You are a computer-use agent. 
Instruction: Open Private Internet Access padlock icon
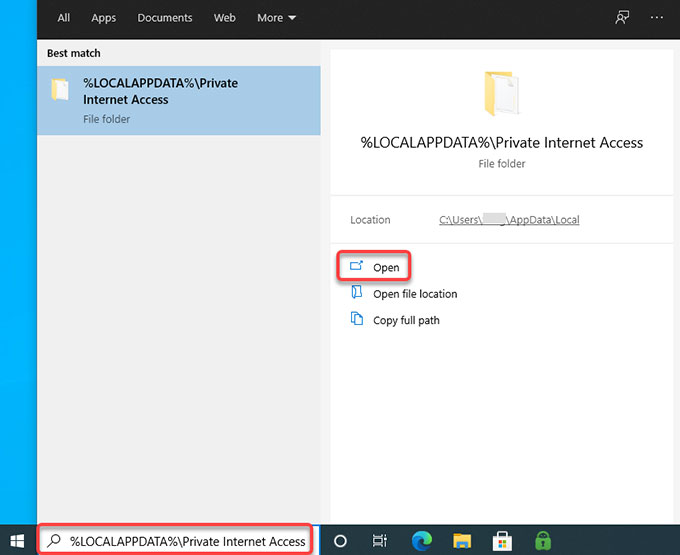click(543, 541)
